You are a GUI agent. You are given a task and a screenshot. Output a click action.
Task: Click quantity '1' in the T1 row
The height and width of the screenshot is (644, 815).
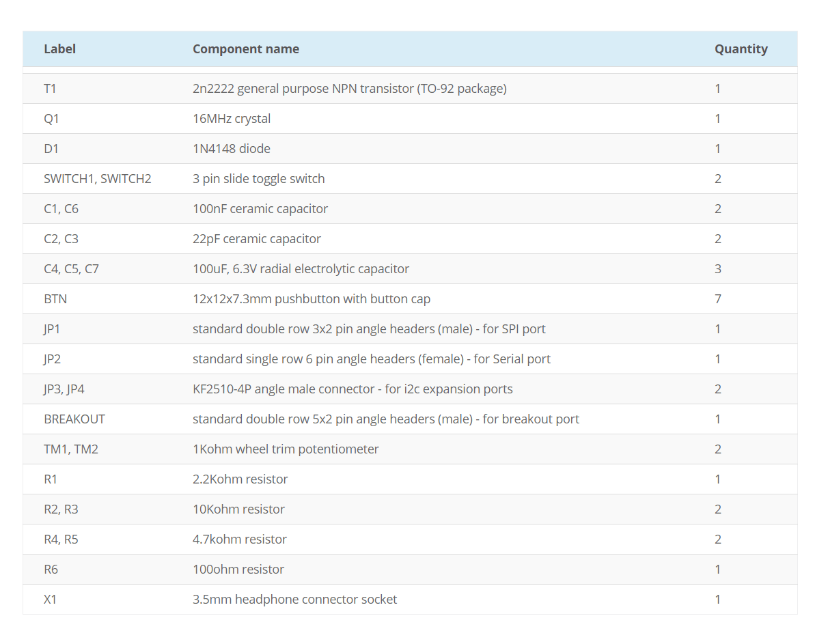718,88
